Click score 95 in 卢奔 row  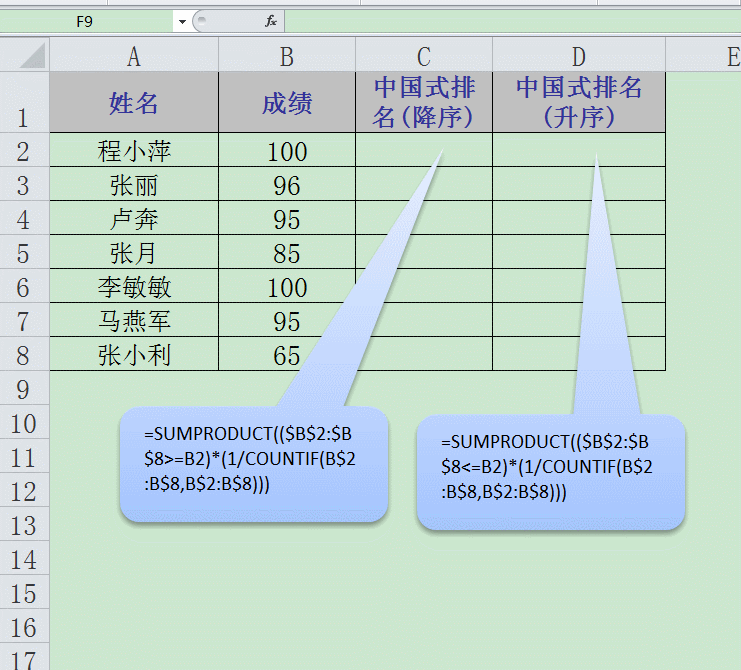click(287, 218)
